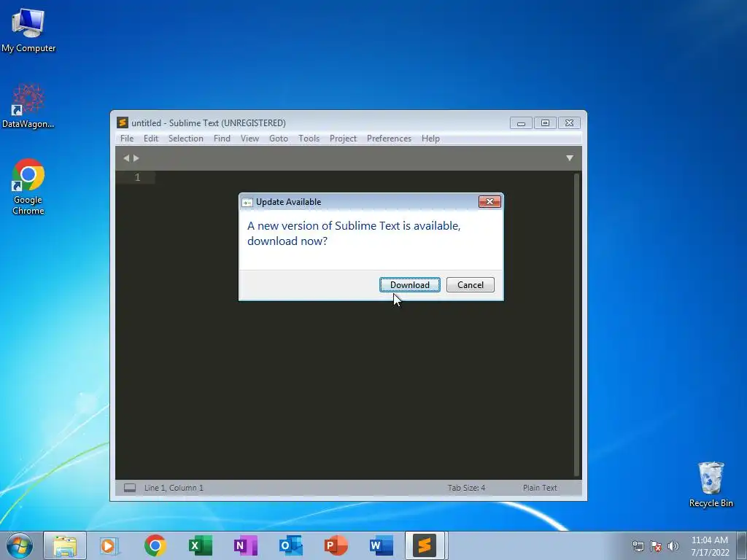The image size is (747, 560).
Task: Open Outlook from the taskbar
Action: (290, 545)
